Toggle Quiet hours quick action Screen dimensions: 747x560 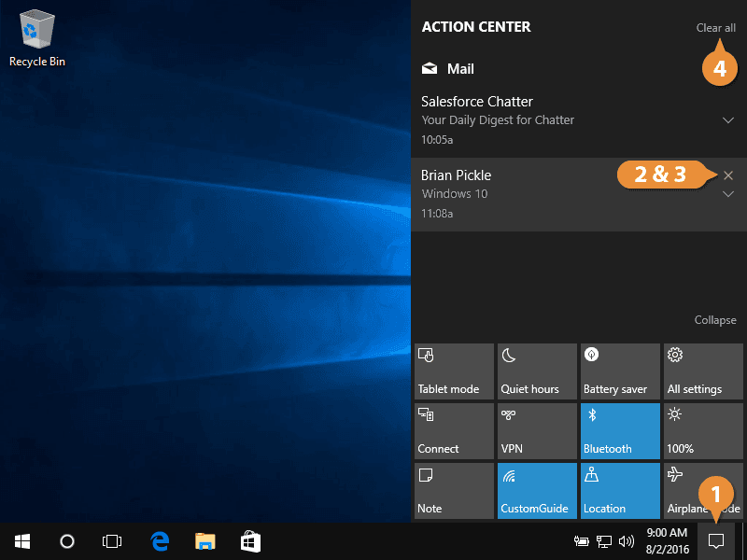537,371
